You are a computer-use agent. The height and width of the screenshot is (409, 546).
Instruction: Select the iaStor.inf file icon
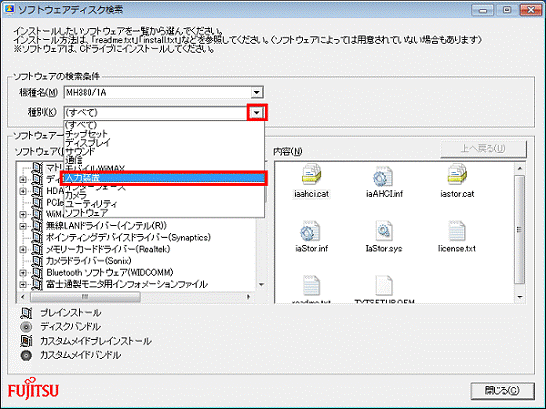click(310, 230)
